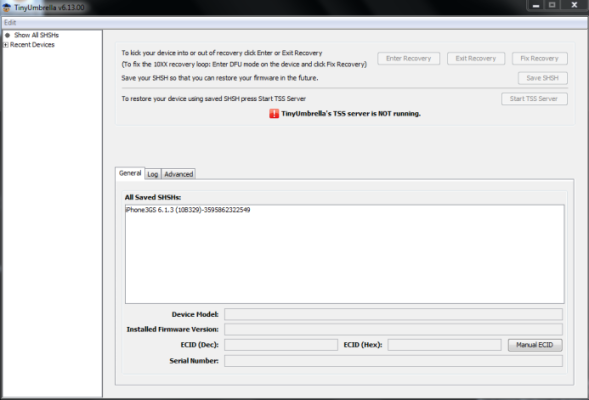The height and width of the screenshot is (400, 589).
Task: Click the Show All SHSHs bullet icon
Action: tap(7, 35)
